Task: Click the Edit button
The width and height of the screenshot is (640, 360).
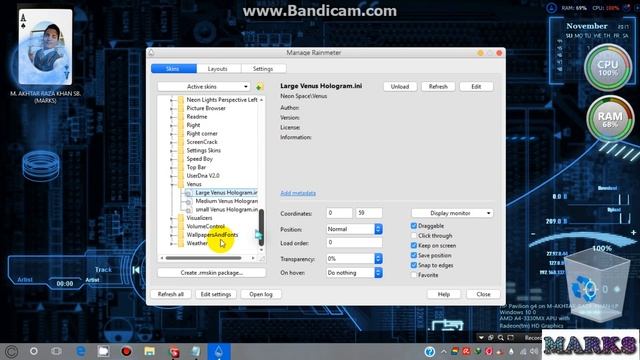Action: (476, 87)
